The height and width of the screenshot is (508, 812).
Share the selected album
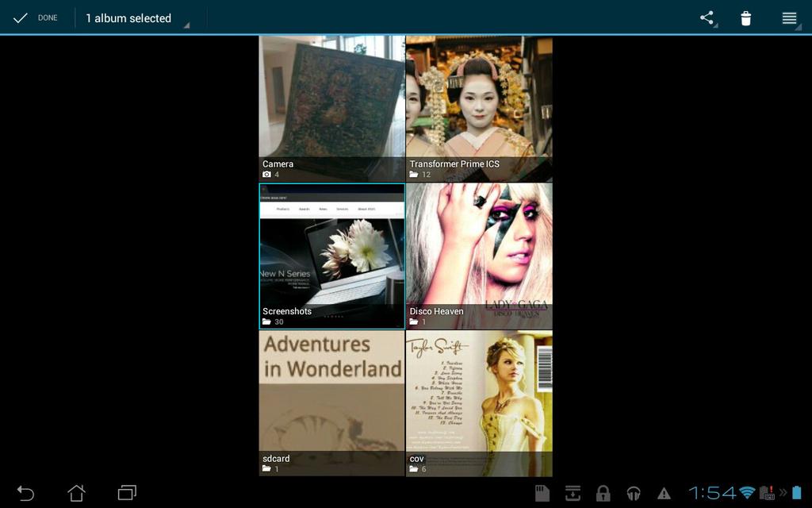point(707,17)
